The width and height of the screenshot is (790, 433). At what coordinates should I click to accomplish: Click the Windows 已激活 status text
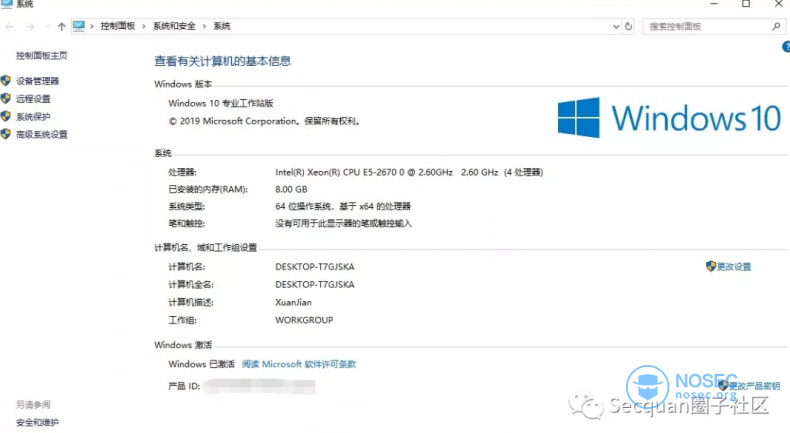coord(202,364)
